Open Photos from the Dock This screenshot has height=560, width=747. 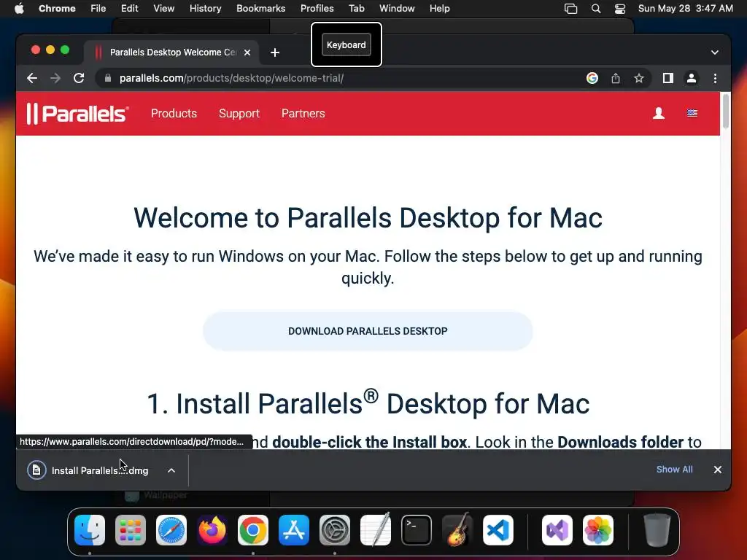pyautogui.click(x=598, y=530)
